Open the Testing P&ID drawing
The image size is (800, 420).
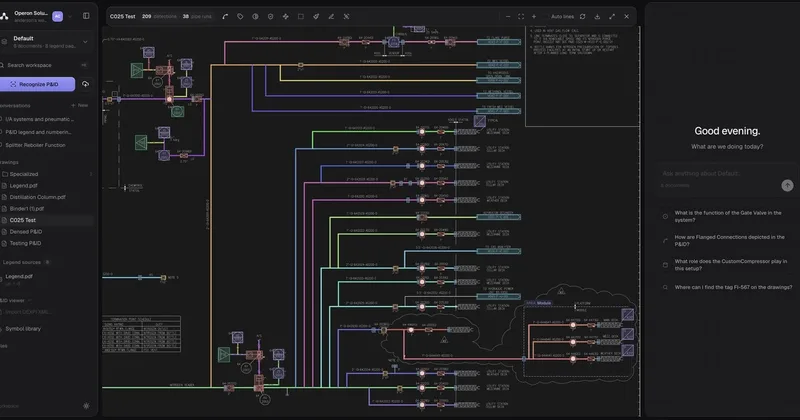point(25,243)
